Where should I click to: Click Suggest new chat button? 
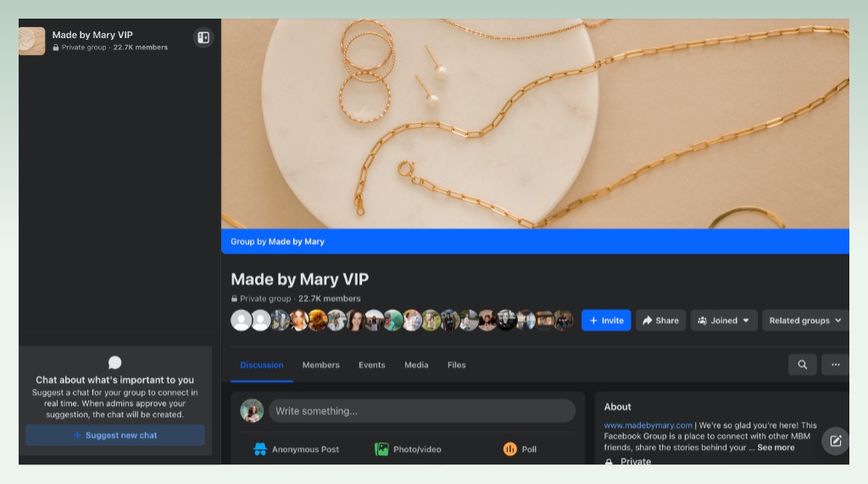click(x=115, y=436)
